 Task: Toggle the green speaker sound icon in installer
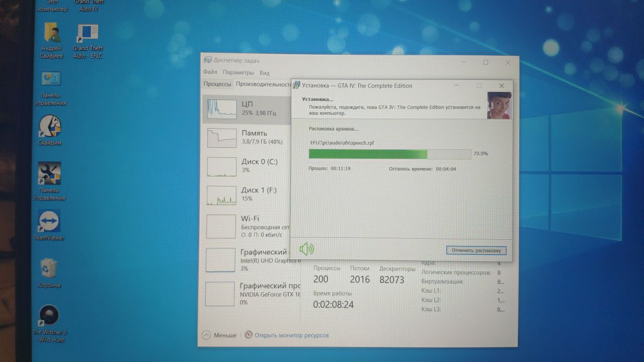click(x=306, y=248)
